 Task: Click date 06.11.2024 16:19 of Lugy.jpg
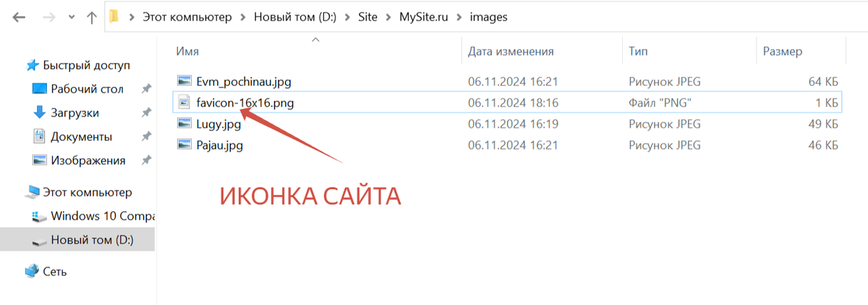point(513,124)
